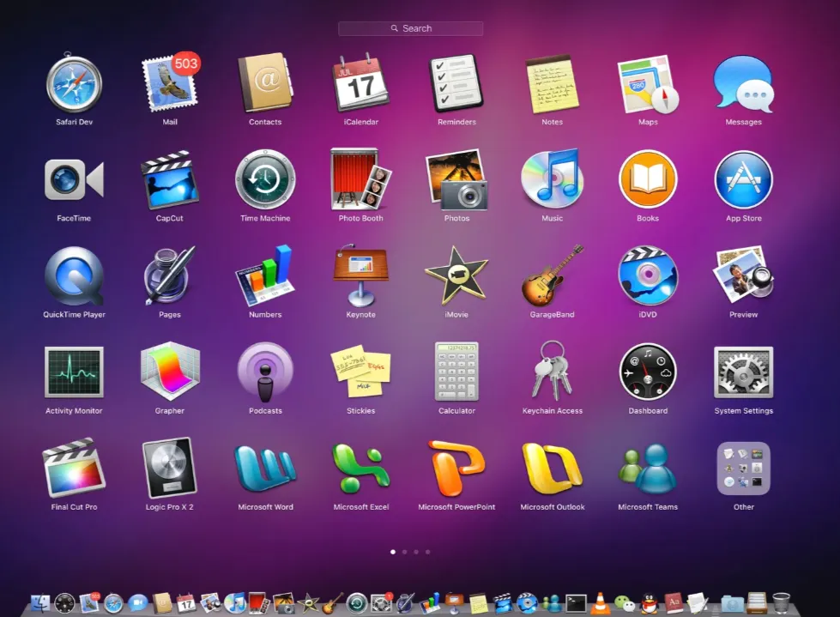Open iCalendar showing JUL 17 in Launchpad
Image resolution: width=840 pixels, height=617 pixels.
[360, 83]
